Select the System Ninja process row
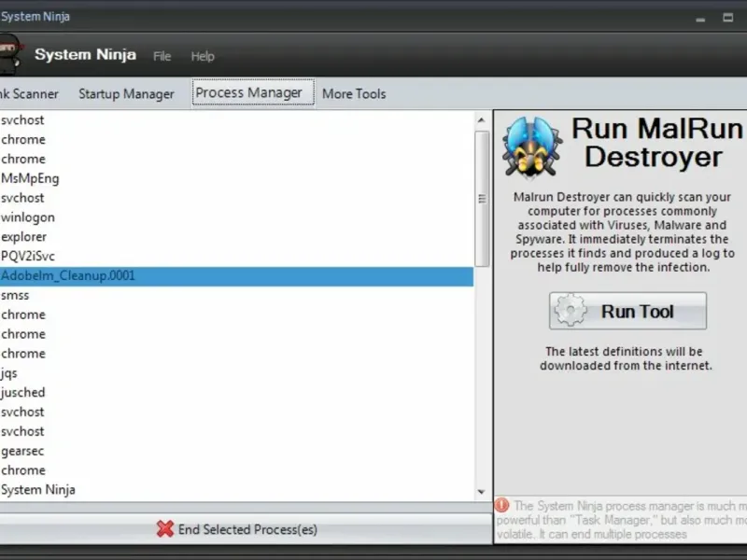This screenshot has height=560, width=747. [x=236, y=490]
